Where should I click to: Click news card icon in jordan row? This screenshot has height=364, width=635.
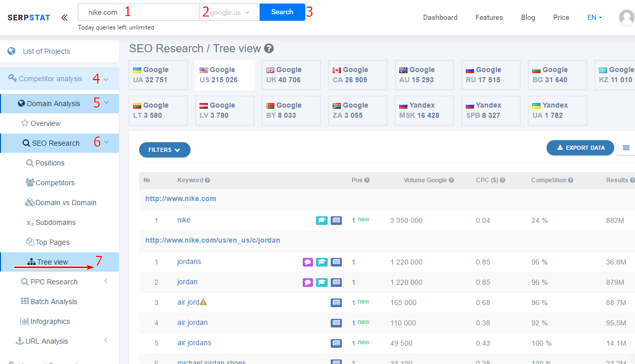[336, 282]
